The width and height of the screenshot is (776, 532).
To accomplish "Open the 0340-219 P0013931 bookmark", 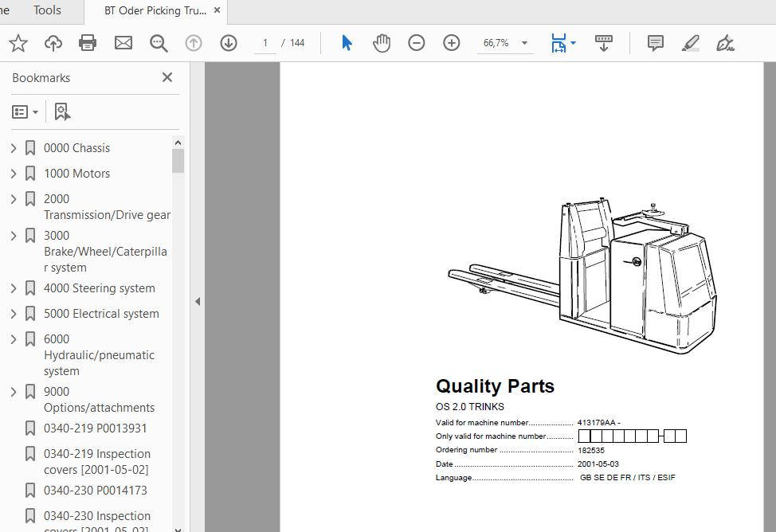I will pos(95,428).
